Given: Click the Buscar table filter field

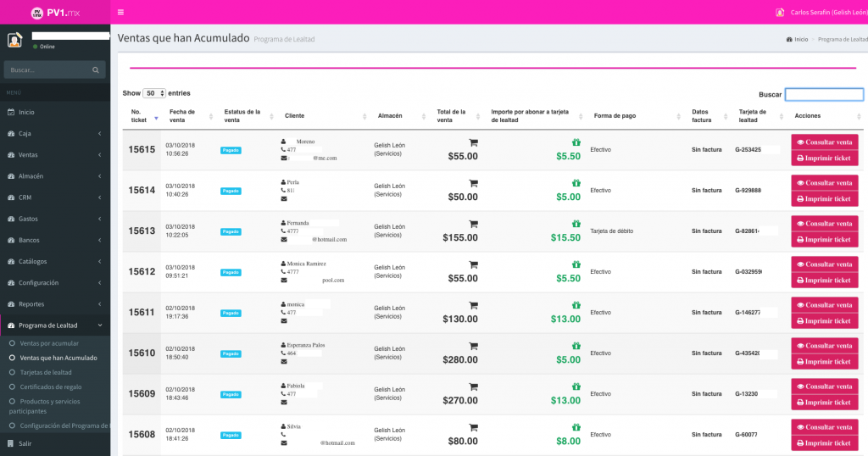Looking at the screenshot, I should click(824, 95).
